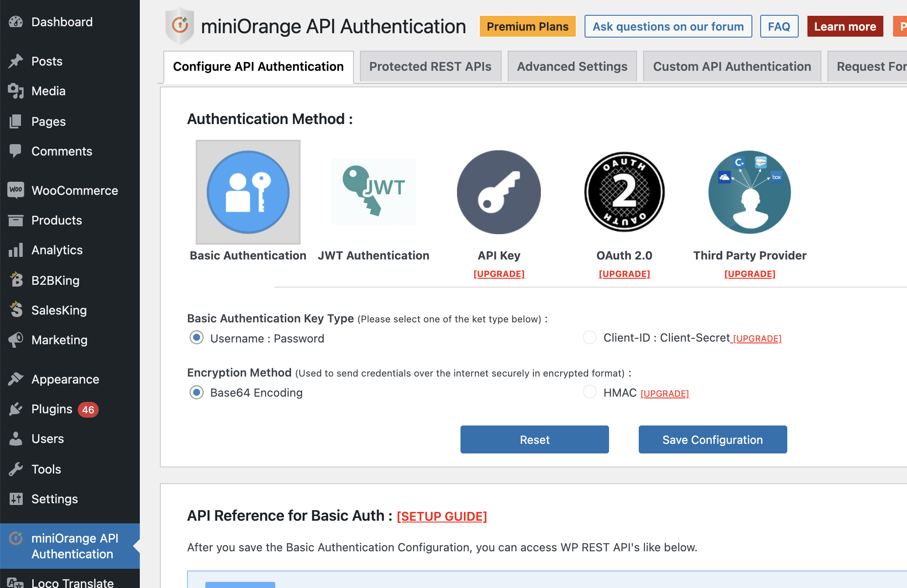Open the SETUP GUIDE link
The height and width of the screenshot is (588, 907).
click(442, 516)
